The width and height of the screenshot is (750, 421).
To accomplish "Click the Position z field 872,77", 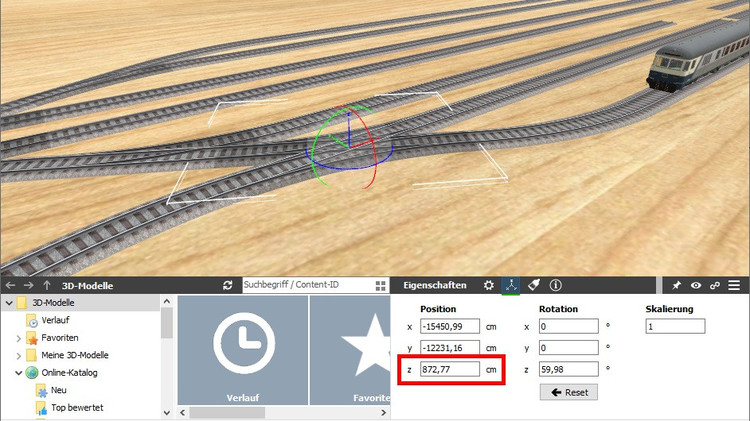I will coord(450,369).
